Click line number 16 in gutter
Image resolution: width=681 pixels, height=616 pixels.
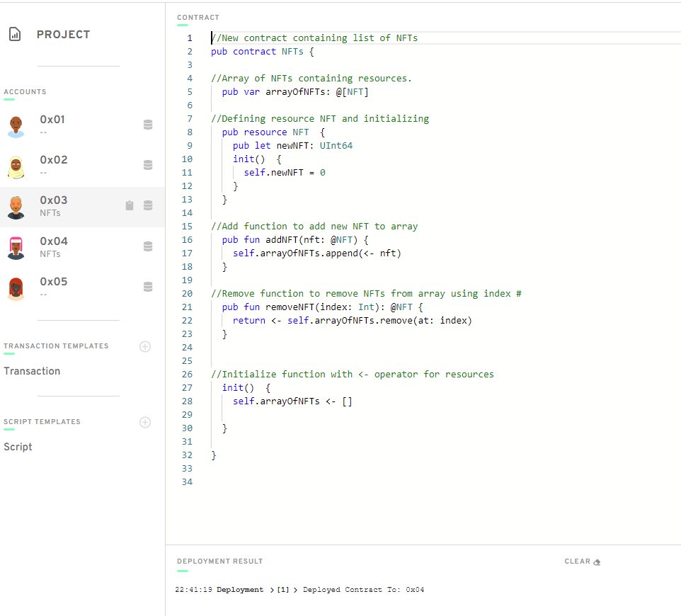coord(187,240)
